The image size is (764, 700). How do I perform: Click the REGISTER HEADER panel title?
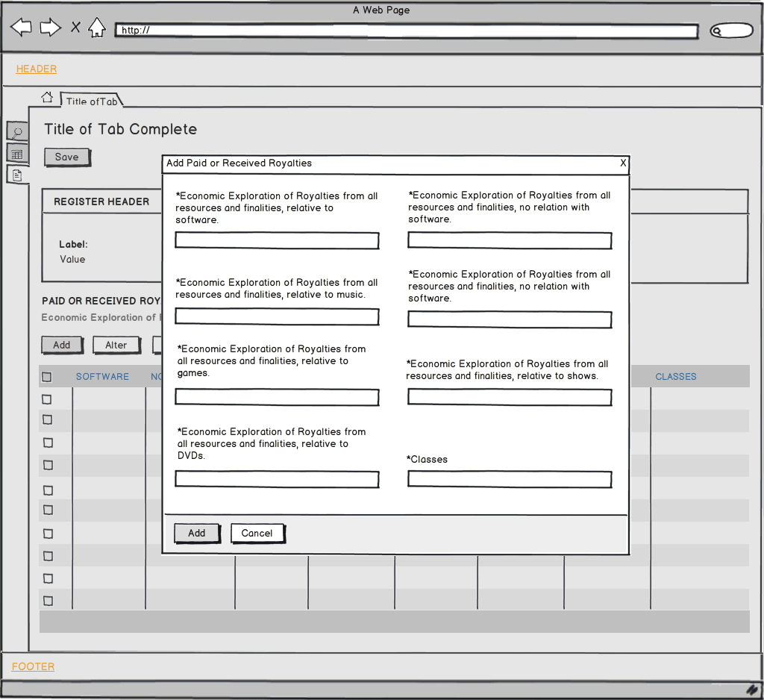(x=101, y=201)
